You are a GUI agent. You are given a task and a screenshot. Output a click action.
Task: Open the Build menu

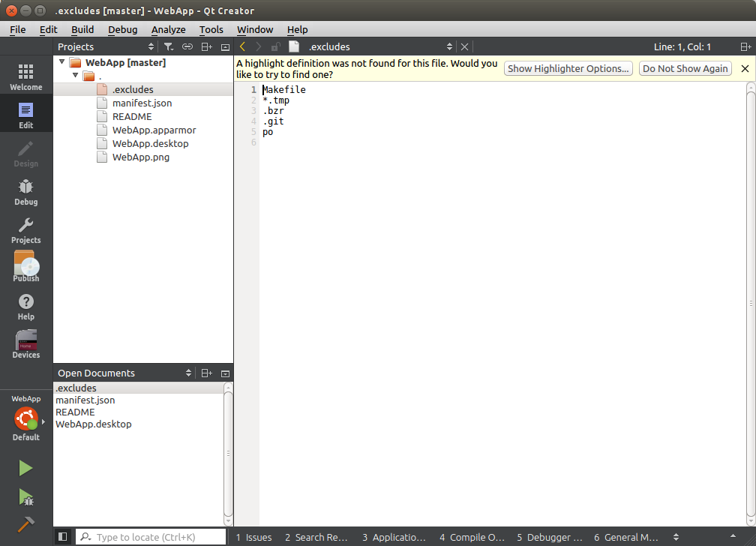[x=82, y=29]
